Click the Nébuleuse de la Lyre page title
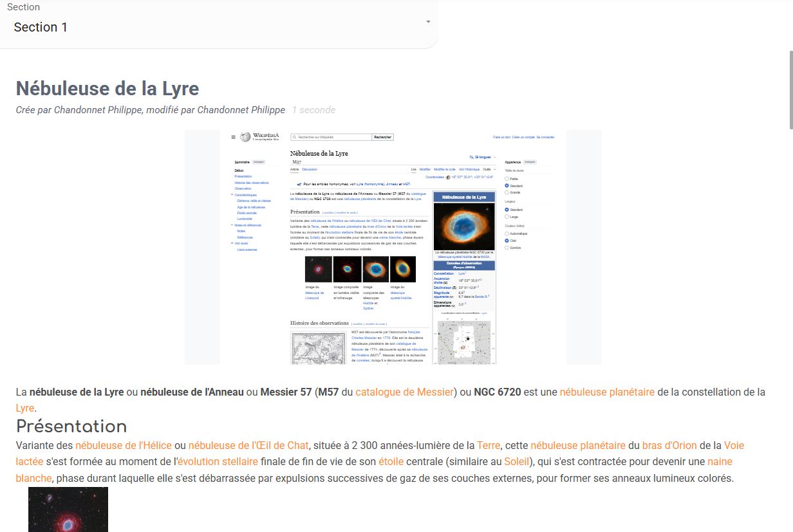793x532 pixels. [107, 88]
